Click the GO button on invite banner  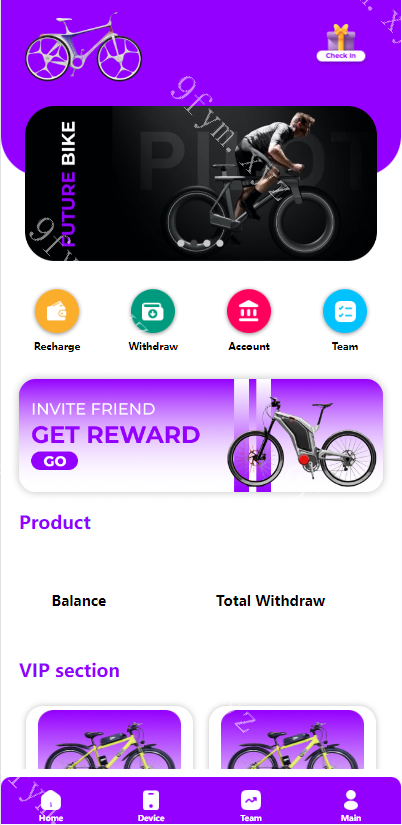coord(55,461)
